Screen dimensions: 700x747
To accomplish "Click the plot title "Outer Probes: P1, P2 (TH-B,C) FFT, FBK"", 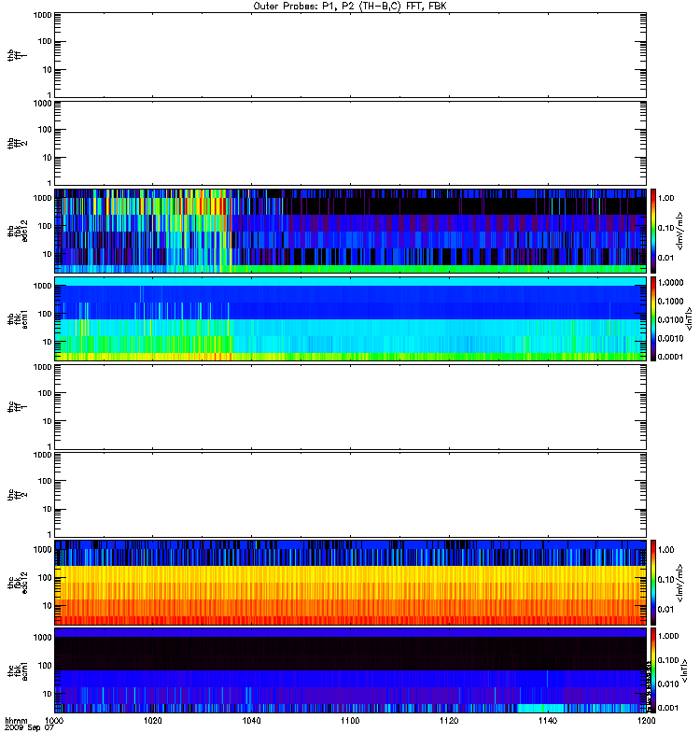I will click(350, 7).
